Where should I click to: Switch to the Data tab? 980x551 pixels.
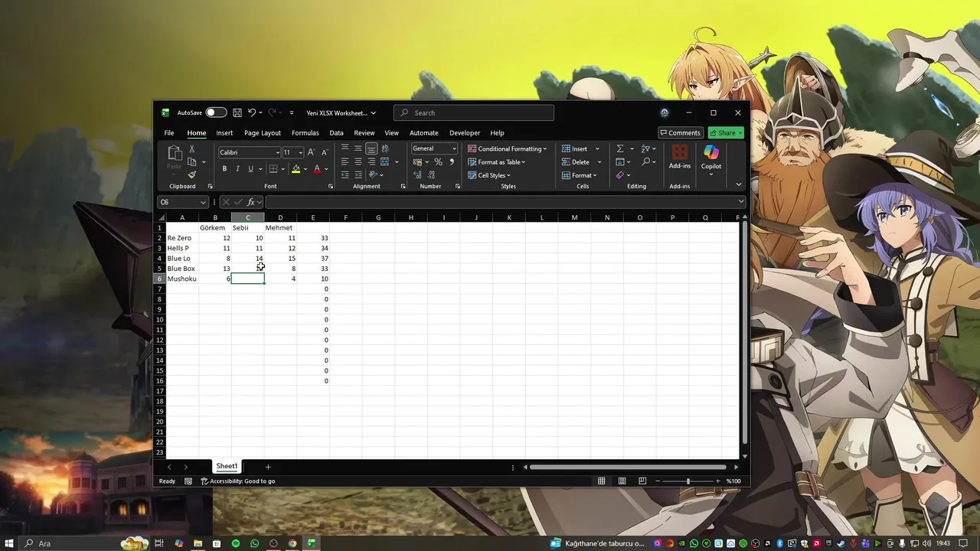(336, 132)
